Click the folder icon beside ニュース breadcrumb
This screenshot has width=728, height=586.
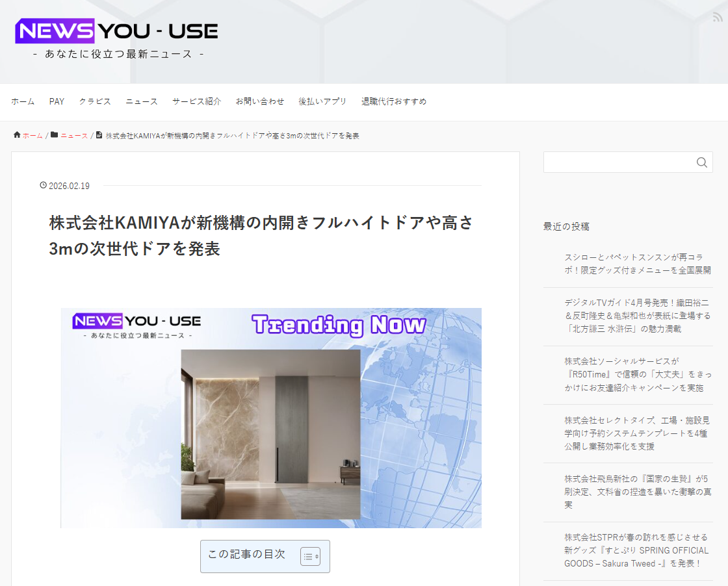(55, 135)
